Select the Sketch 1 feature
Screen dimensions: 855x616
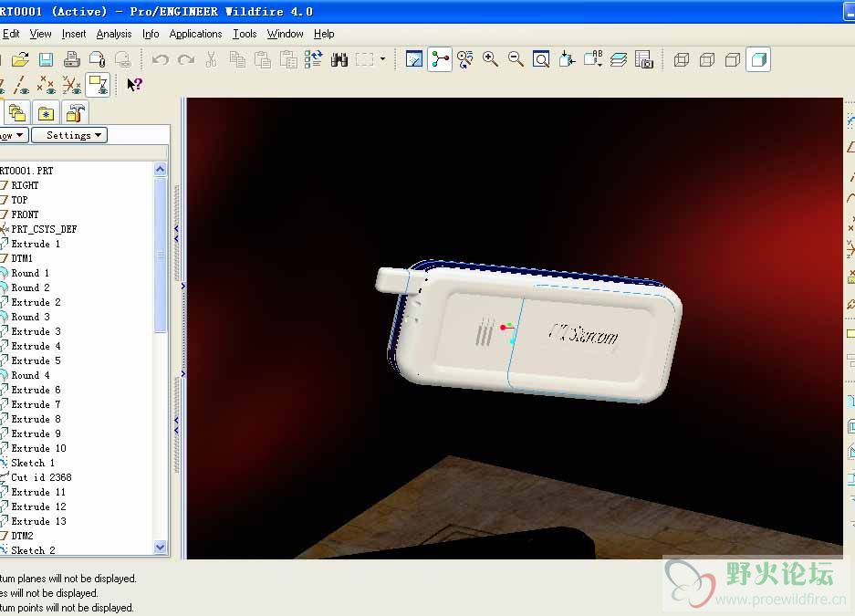pos(33,463)
